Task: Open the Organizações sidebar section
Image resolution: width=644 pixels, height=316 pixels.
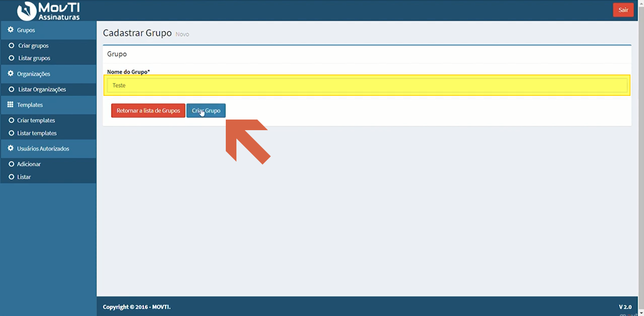Action: tap(48, 74)
